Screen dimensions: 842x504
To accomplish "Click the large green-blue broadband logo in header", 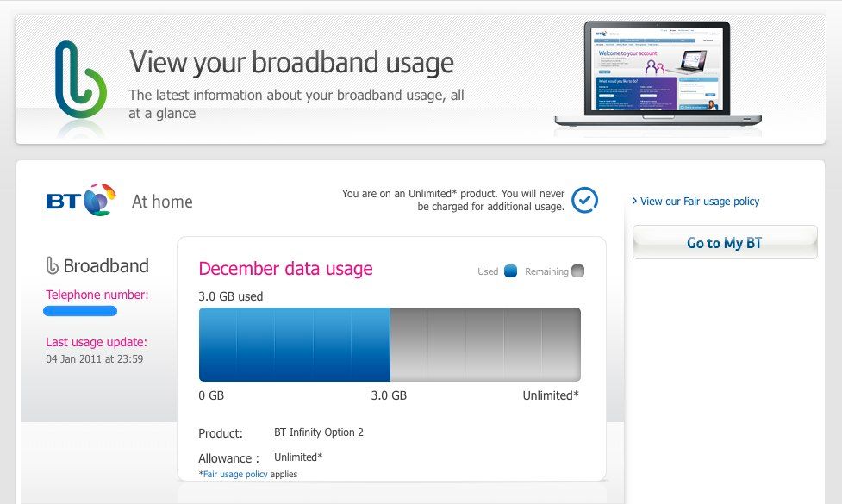I will pyautogui.click(x=79, y=80).
